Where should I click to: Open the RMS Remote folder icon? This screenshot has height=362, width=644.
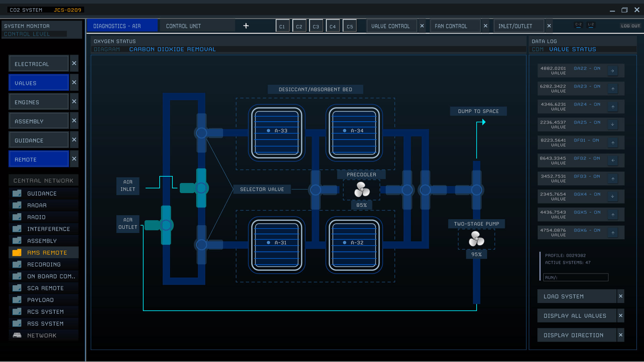click(x=17, y=253)
